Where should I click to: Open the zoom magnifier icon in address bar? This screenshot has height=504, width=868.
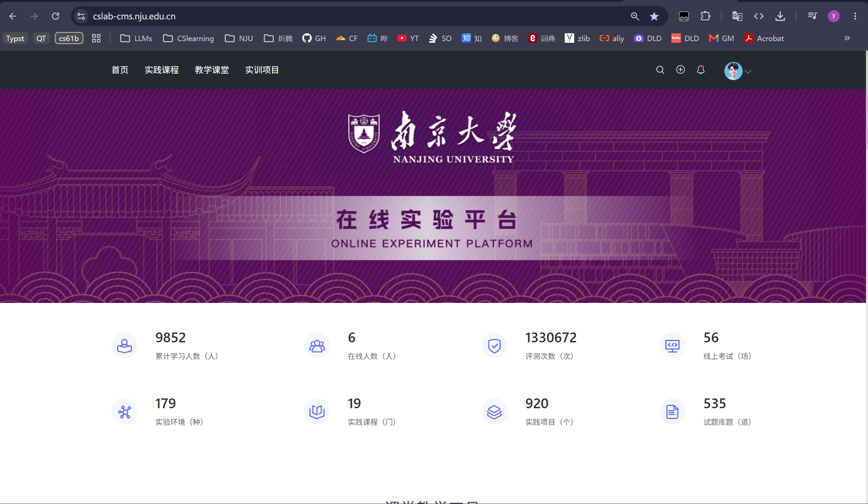pyautogui.click(x=635, y=16)
